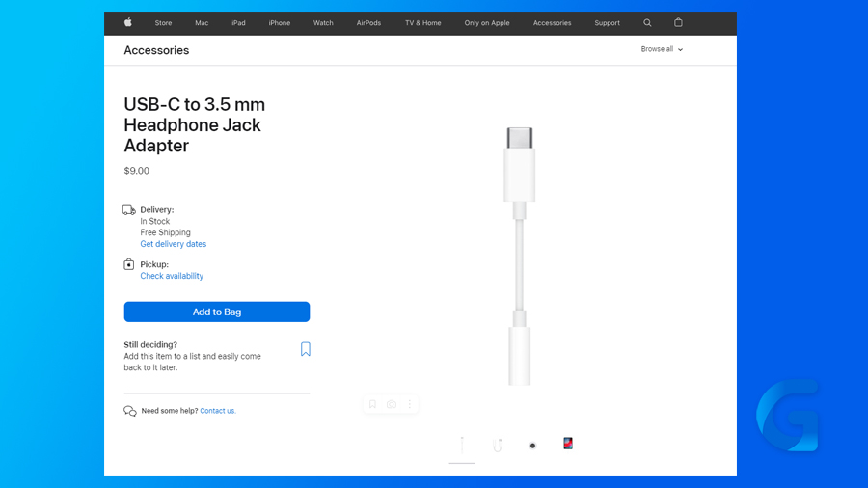This screenshot has width=868, height=488.
Task: Click the Still deciding? text
Action: pos(150,344)
